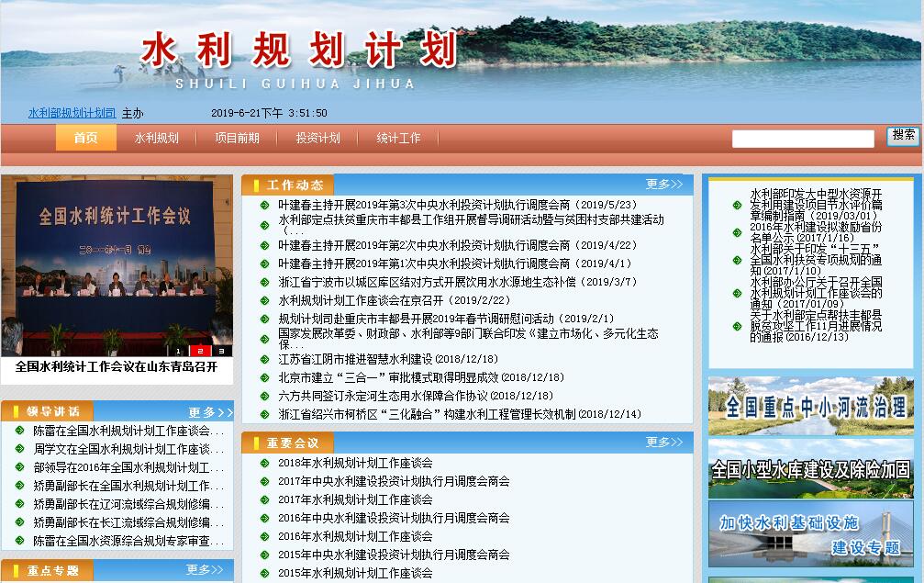Expand 更多 in the 重点专题 section
924x583 pixels.
click(205, 570)
